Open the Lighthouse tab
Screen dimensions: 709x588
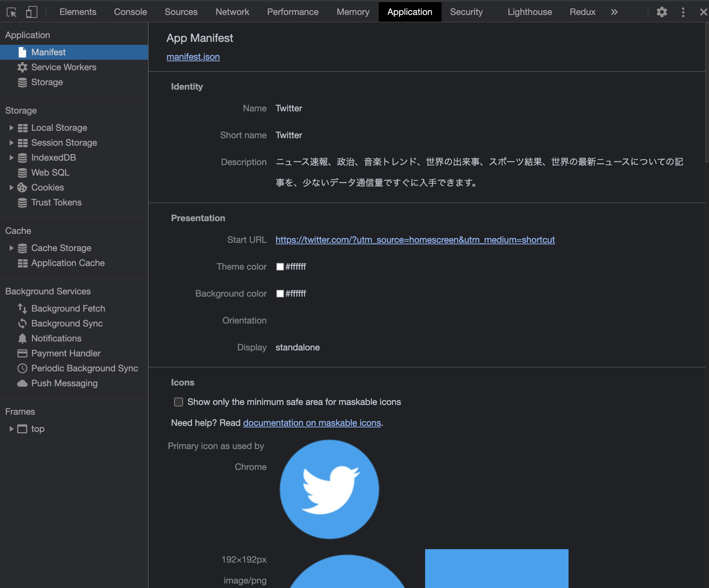(x=530, y=12)
